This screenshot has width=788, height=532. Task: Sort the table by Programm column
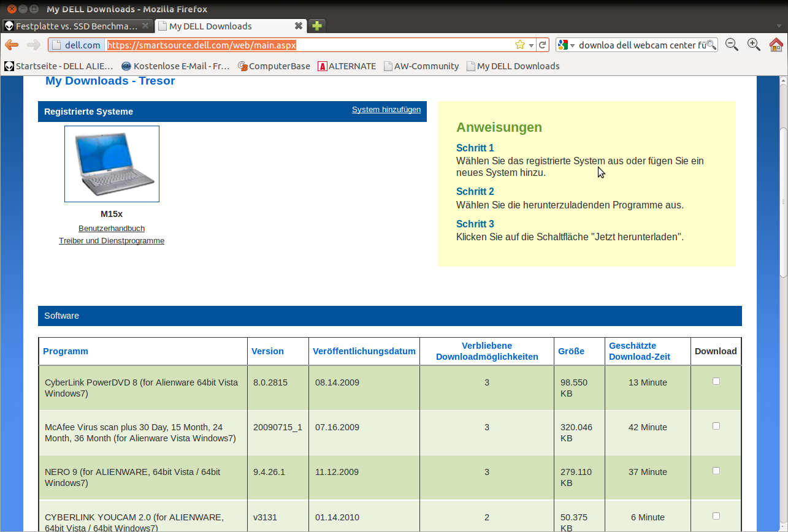[x=66, y=351]
